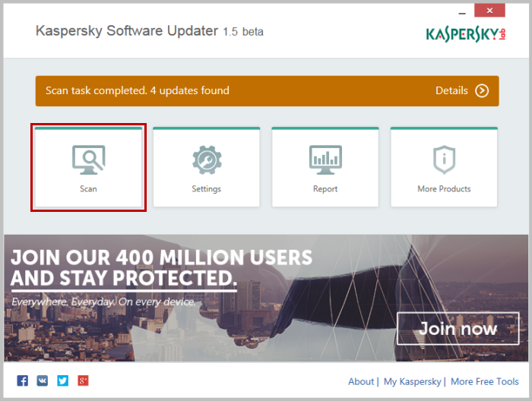
Task: Click the More Products shield icon
Action: pyautogui.click(x=444, y=159)
